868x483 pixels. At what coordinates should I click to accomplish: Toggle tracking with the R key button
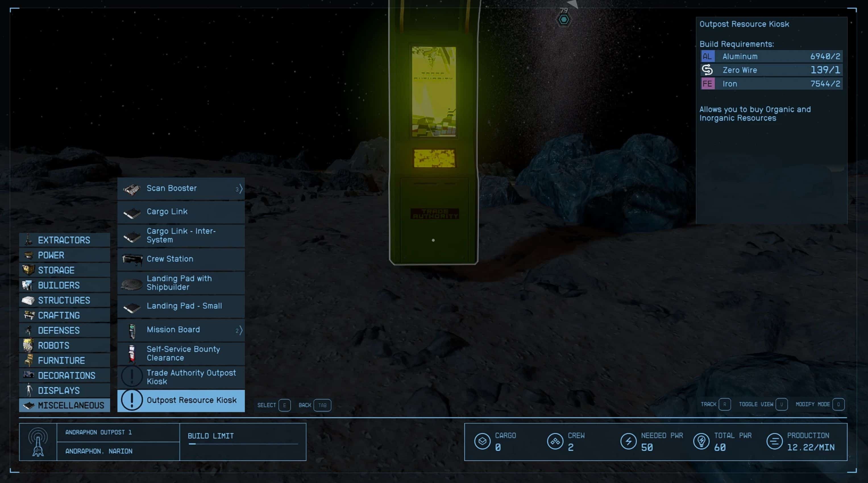tap(724, 404)
